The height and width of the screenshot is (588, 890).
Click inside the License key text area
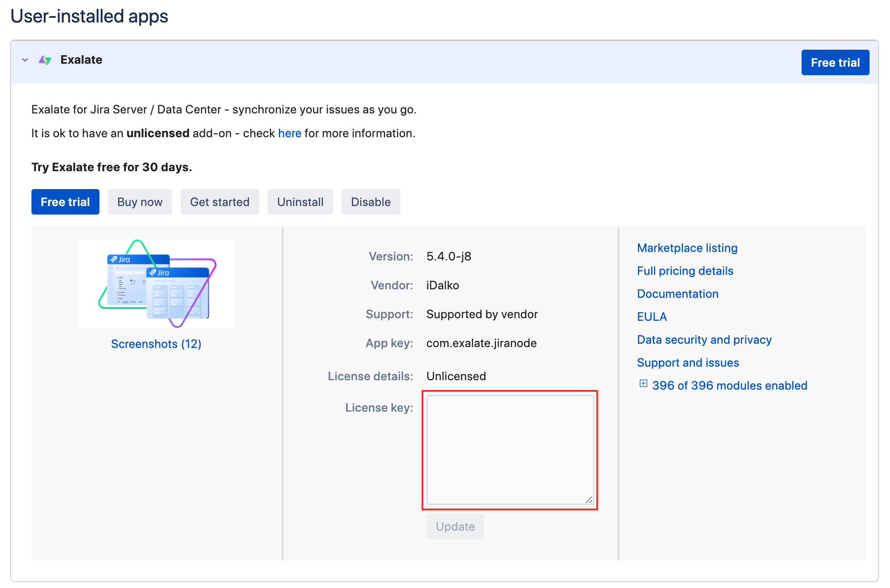click(x=510, y=449)
